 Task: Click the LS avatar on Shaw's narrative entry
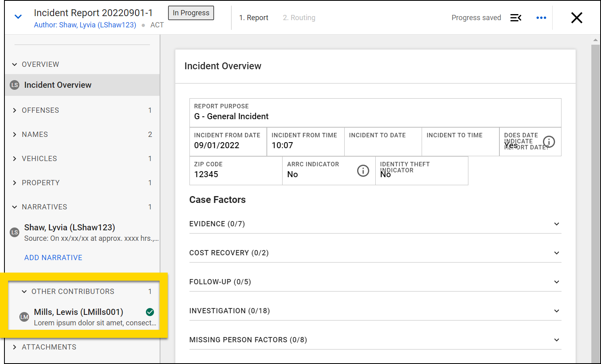click(15, 232)
